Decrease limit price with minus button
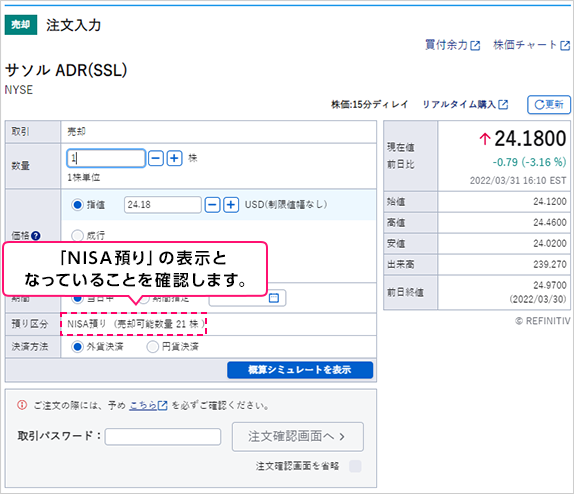Viewport: 574px width, 494px height. (x=212, y=205)
